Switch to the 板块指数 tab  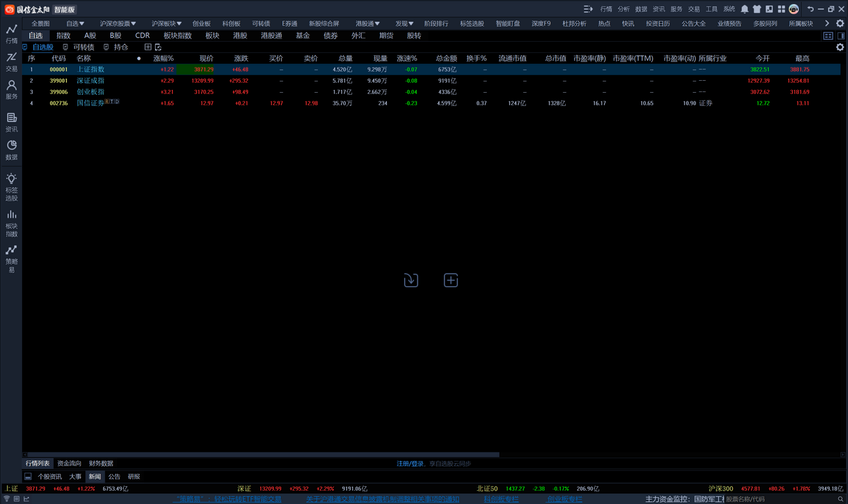tap(178, 36)
